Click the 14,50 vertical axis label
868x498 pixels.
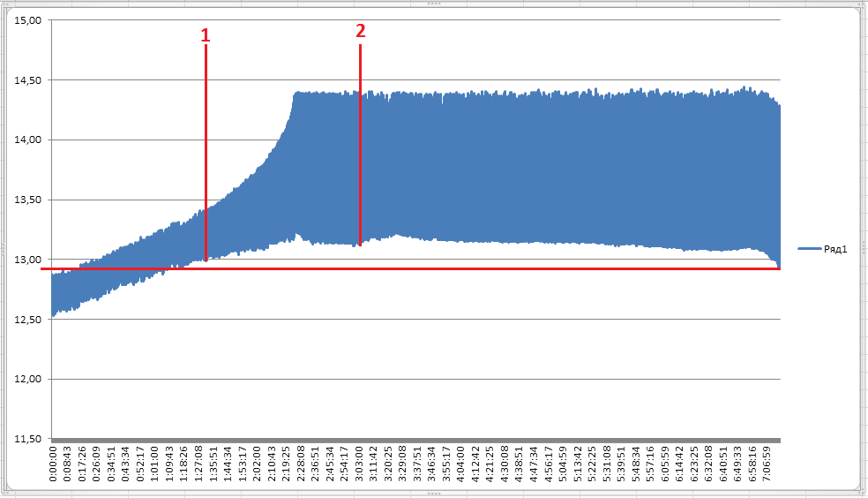coord(27,80)
